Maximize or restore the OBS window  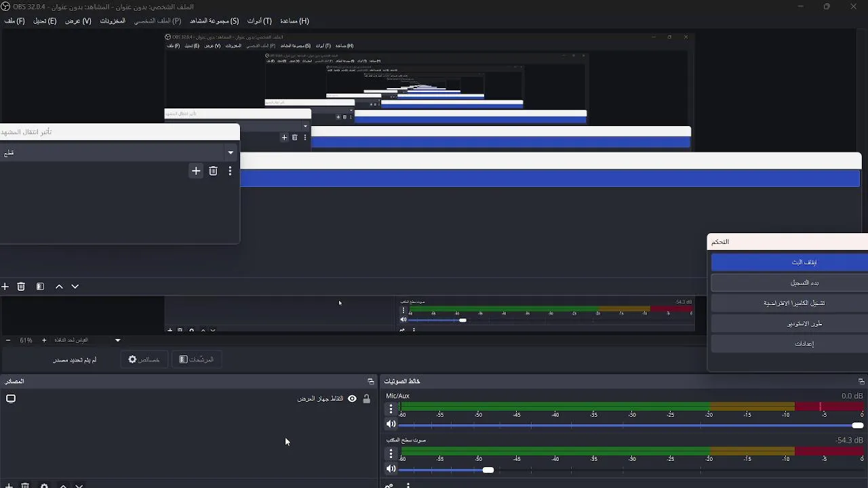pyautogui.click(x=827, y=7)
